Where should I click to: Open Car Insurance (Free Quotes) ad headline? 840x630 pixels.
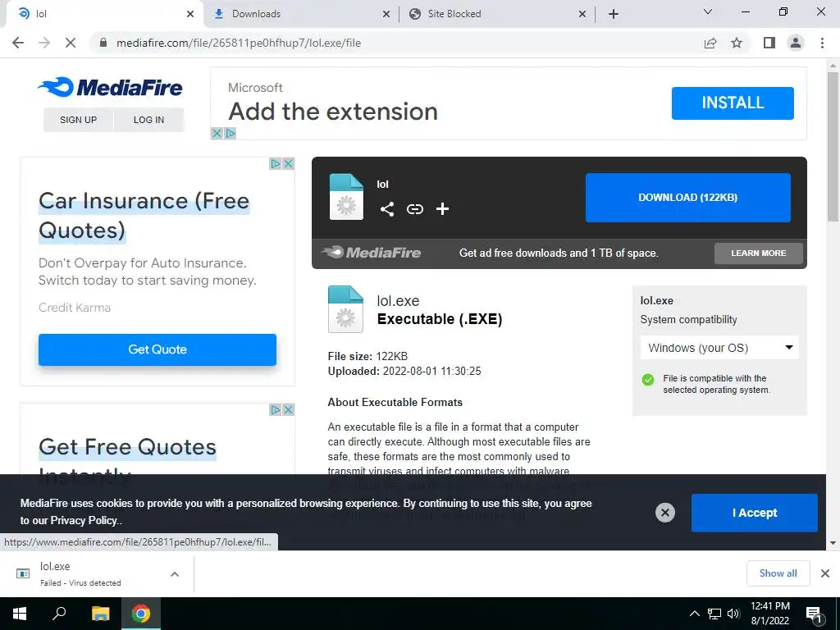click(x=144, y=216)
